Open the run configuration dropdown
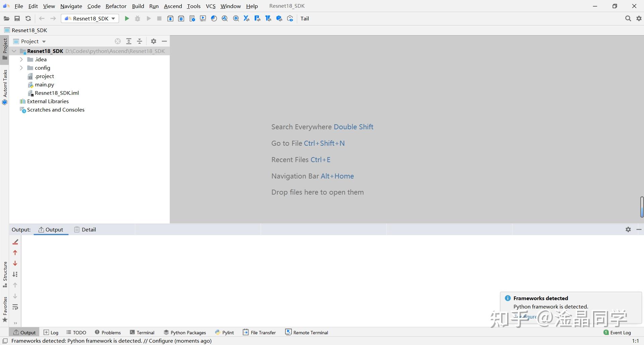This screenshot has width=644, height=345. pos(113,18)
